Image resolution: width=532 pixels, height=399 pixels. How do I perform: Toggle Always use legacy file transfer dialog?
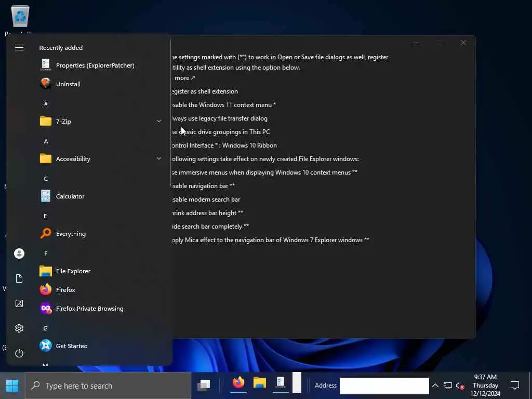[x=220, y=118]
